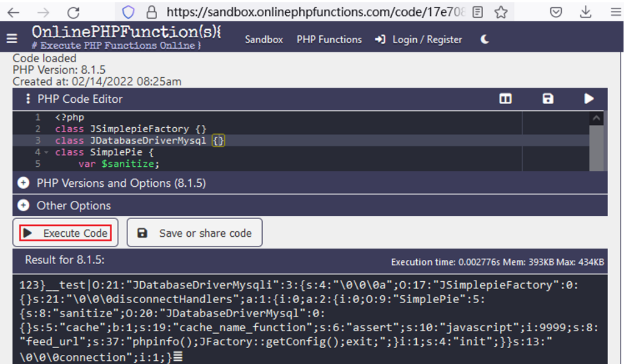Expand the Other Options section

point(310,206)
